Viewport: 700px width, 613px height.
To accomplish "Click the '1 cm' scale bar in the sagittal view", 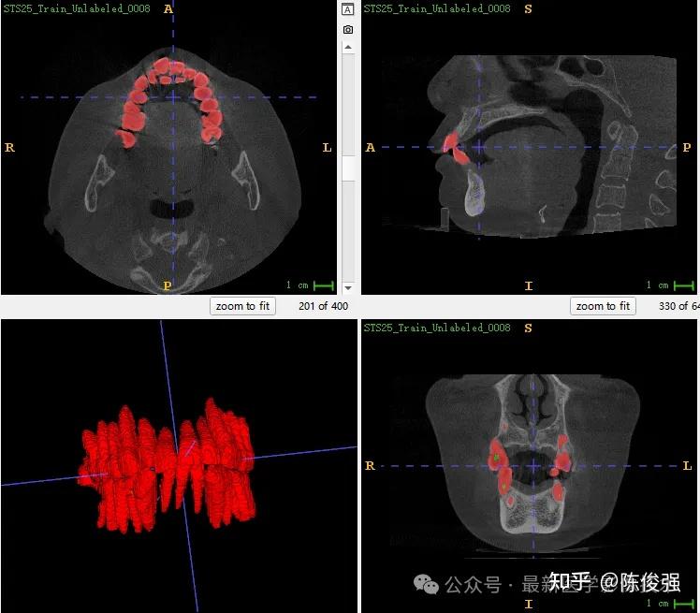I will point(670,285).
